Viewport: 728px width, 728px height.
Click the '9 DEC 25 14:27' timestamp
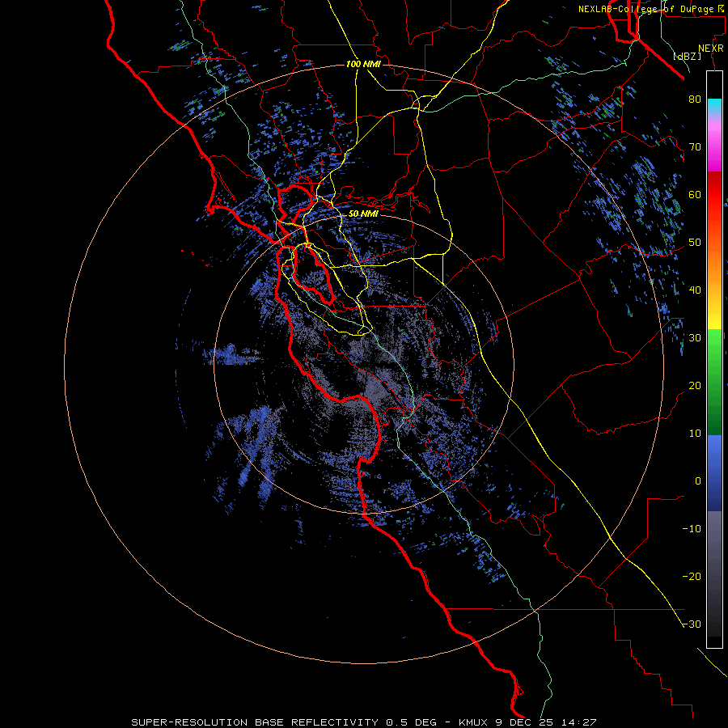point(544,722)
